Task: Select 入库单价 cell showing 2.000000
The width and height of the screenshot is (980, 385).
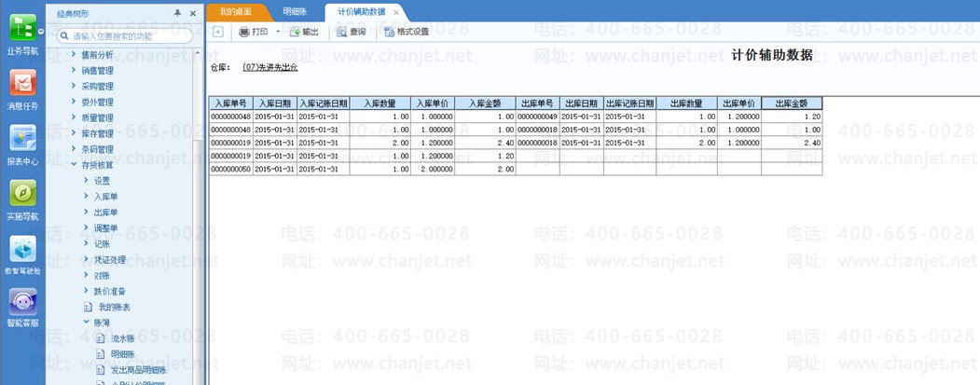Action: tap(433, 169)
